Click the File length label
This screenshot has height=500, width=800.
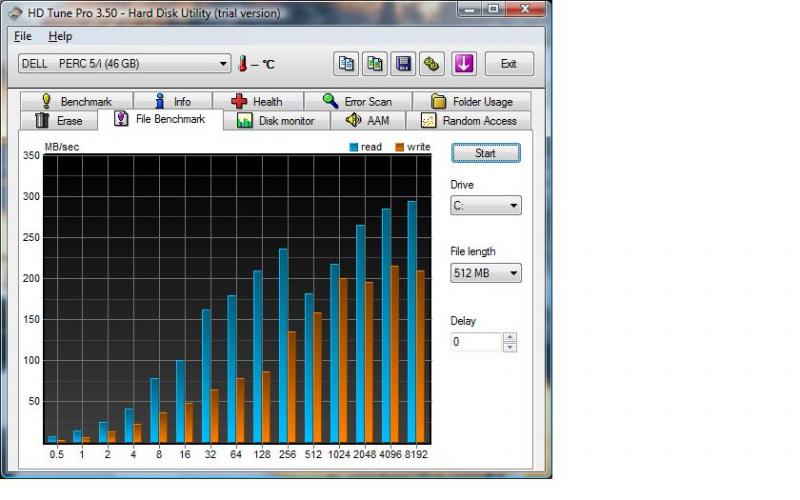click(473, 252)
